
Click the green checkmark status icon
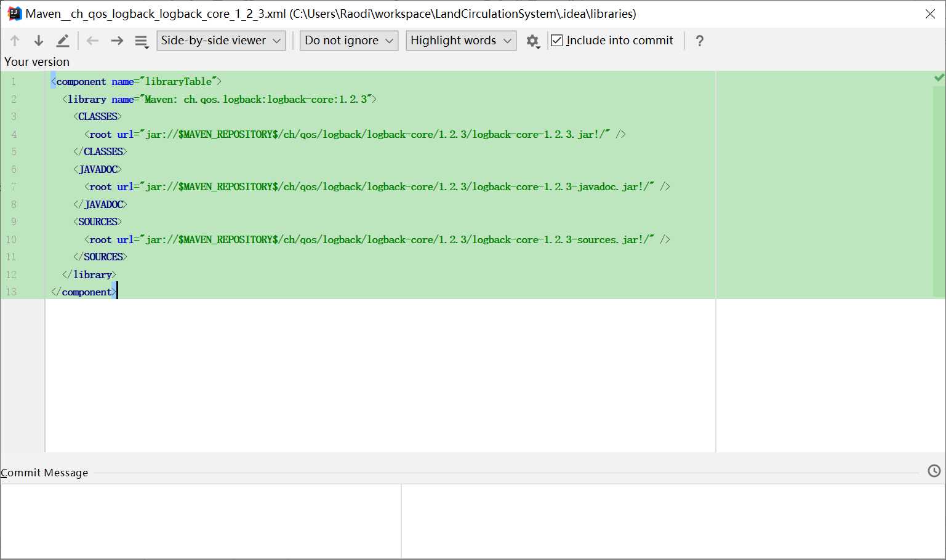click(x=939, y=78)
